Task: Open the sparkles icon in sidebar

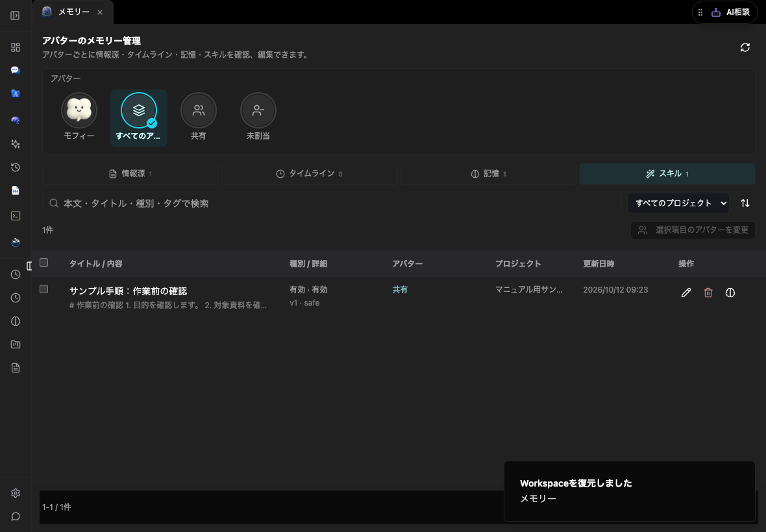Action: [15, 144]
